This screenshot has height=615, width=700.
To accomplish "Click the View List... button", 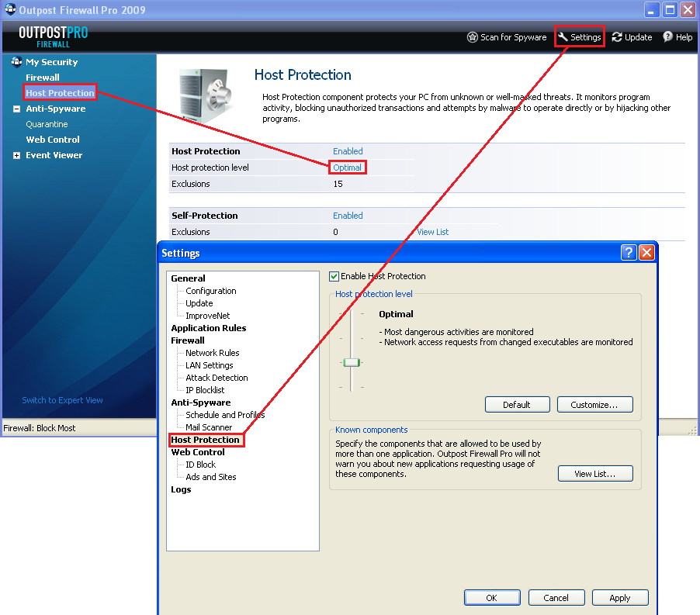I will tap(595, 474).
